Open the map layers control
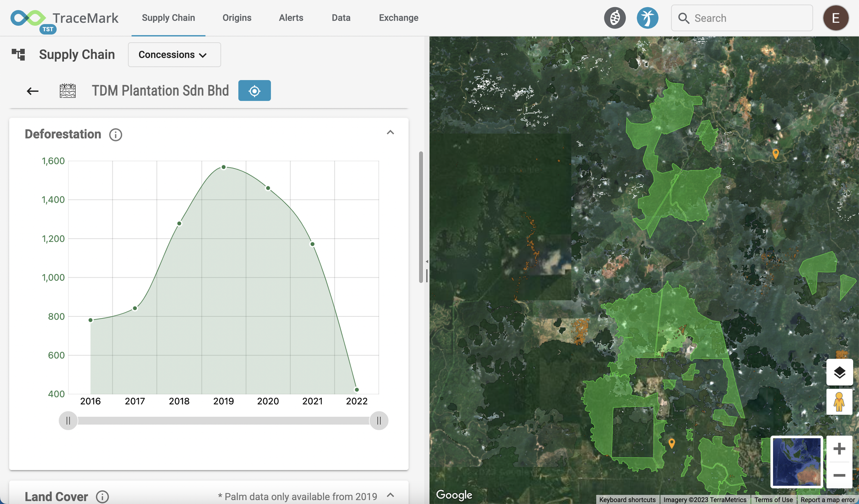Viewport: 859px width, 504px height. coord(839,372)
